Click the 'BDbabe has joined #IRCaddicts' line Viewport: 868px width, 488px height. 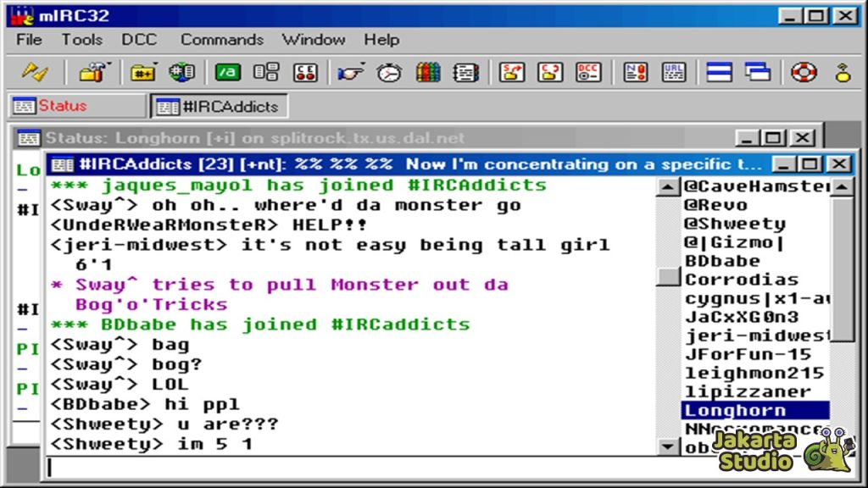[x=260, y=324]
